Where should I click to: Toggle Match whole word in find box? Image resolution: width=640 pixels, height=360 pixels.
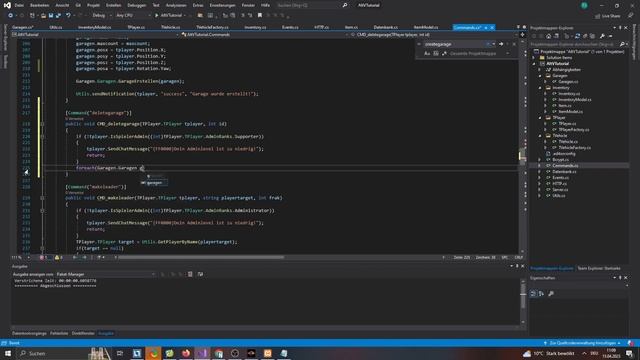coord(436,53)
